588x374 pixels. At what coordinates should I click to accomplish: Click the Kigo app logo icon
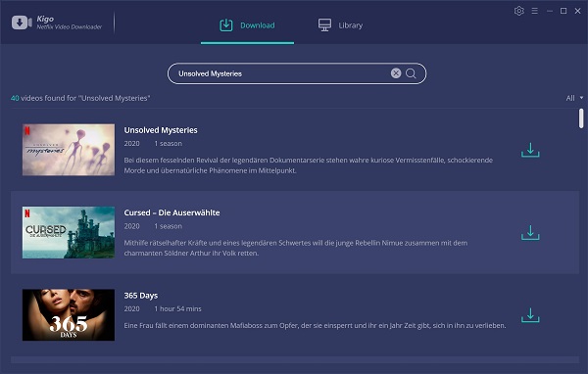point(22,23)
